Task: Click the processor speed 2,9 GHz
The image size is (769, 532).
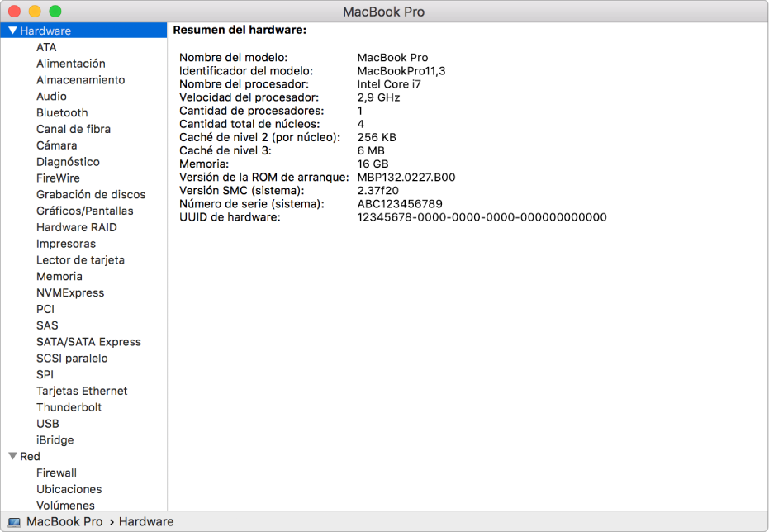Action: [378, 97]
